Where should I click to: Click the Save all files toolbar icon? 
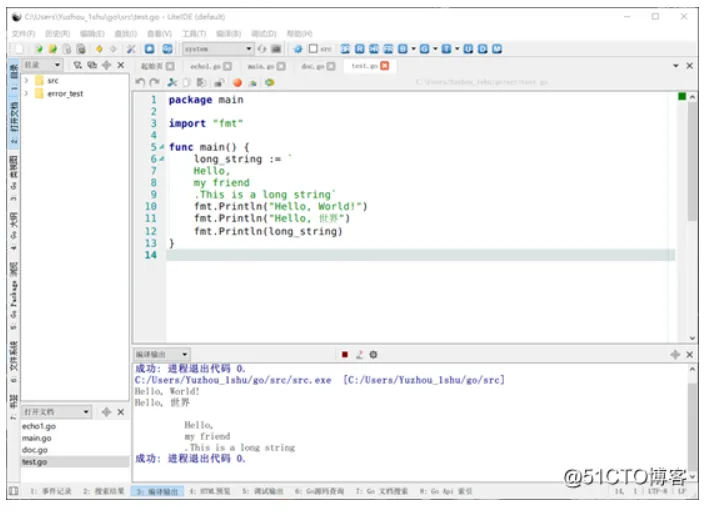81,49
